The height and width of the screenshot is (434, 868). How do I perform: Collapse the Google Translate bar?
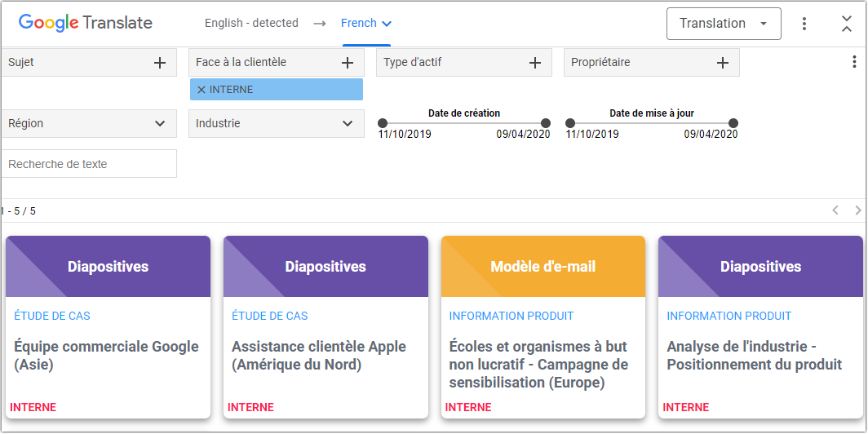coord(847,24)
